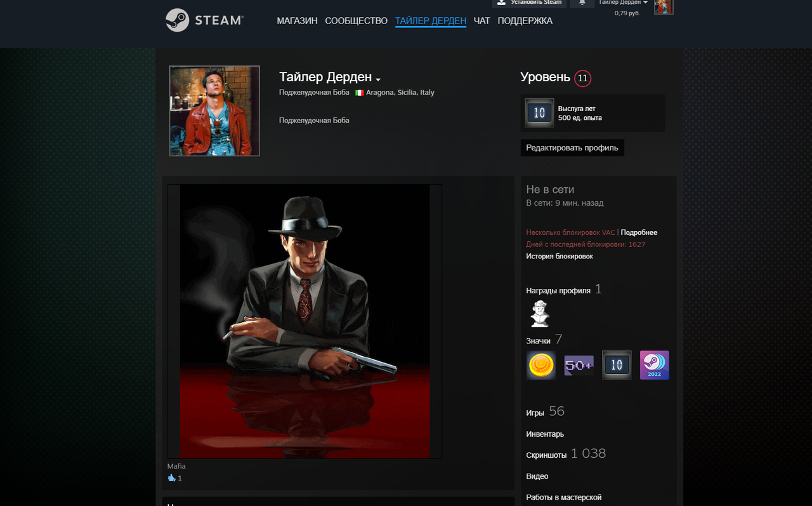Open the СООБЩЕСТВО menu

pos(356,21)
